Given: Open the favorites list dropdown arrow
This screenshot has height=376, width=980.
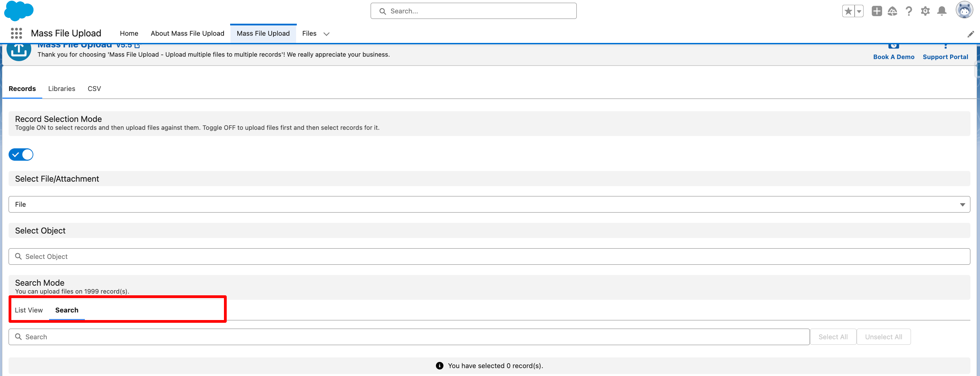Looking at the screenshot, I should pos(859,11).
